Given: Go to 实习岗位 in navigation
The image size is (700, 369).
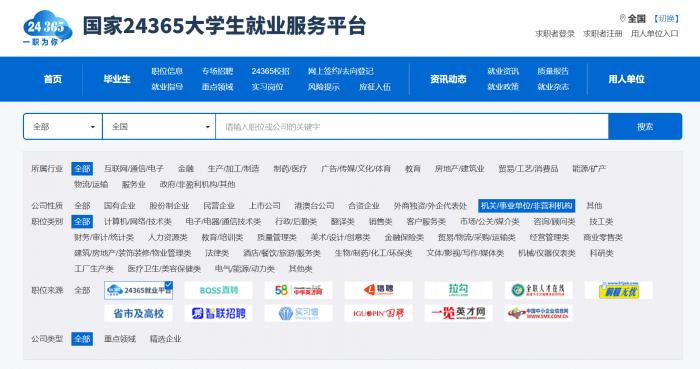Looking at the screenshot, I should pyautogui.click(x=267, y=87).
